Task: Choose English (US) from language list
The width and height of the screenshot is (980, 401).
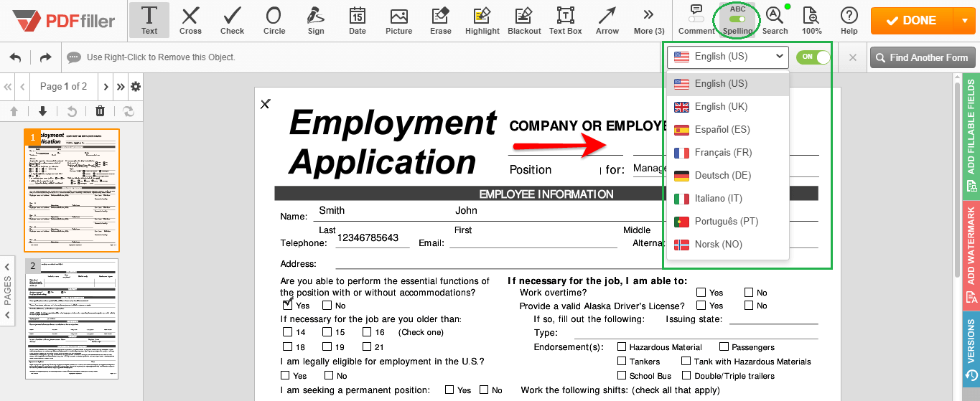Action: pos(728,84)
